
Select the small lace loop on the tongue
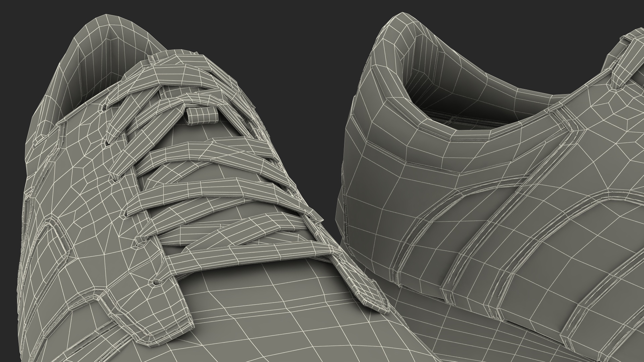202,116
